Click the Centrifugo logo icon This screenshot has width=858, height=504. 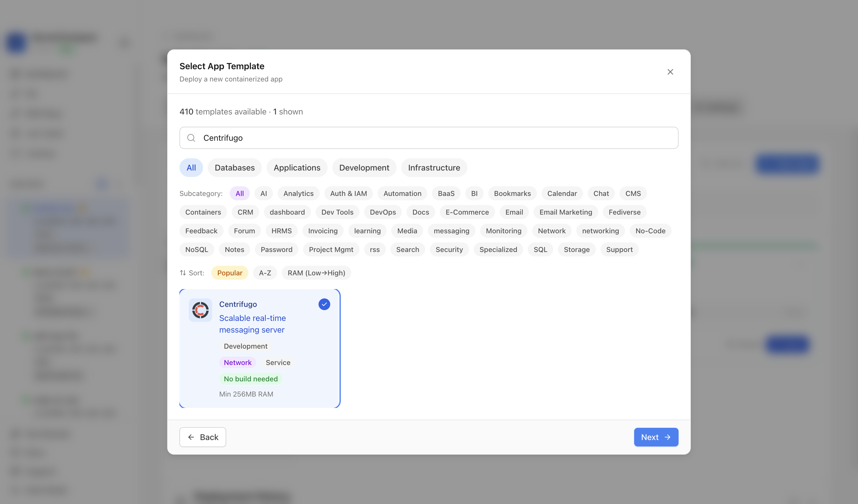tap(200, 310)
